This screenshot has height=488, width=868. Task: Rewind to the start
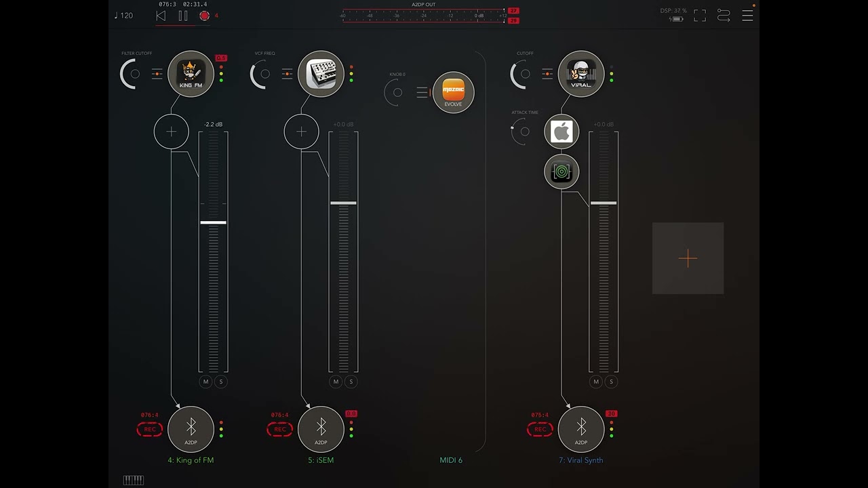[x=161, y=16]
